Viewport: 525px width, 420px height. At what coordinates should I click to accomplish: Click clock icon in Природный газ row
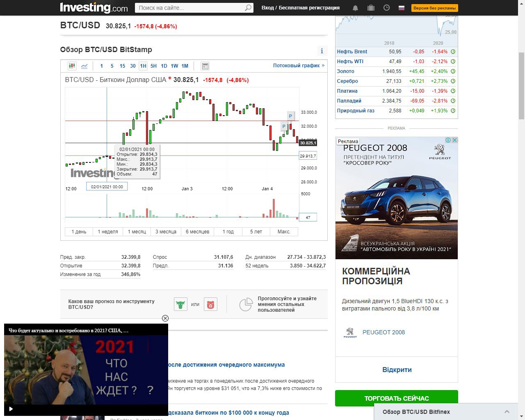pos(453,111)
